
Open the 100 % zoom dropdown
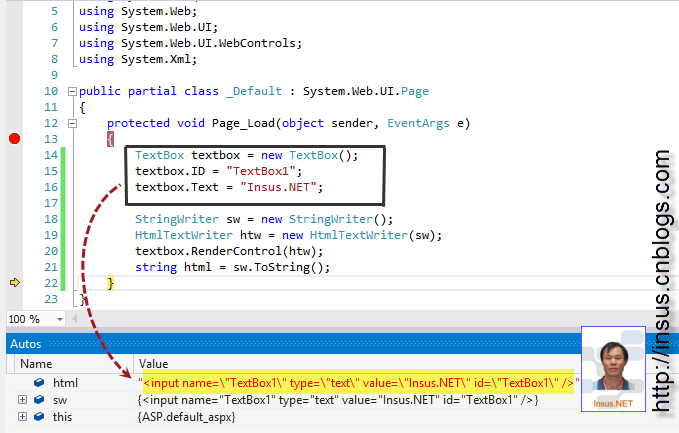pyautogui.click(x=60, y=320)
